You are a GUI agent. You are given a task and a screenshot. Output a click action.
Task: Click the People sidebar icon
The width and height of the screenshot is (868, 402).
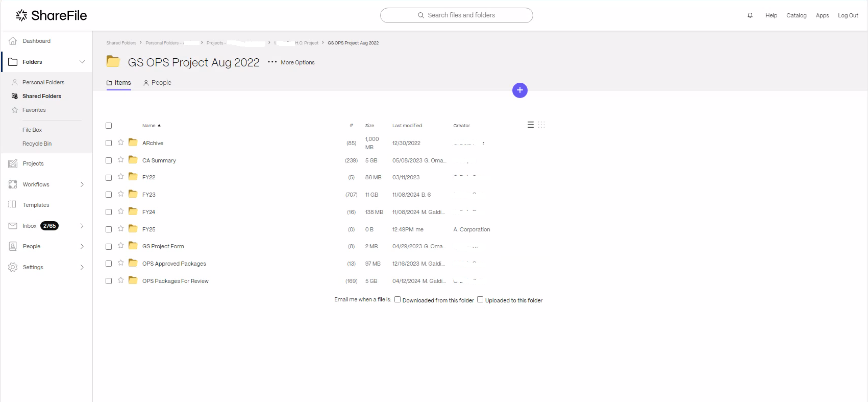click(13, 246)
